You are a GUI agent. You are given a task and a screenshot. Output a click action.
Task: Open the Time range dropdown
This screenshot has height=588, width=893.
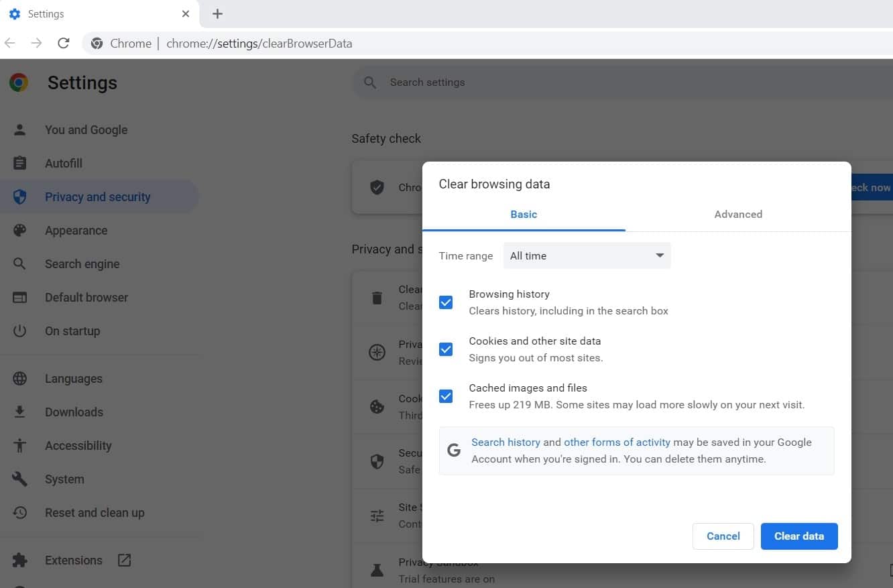[x=587, y=255]
